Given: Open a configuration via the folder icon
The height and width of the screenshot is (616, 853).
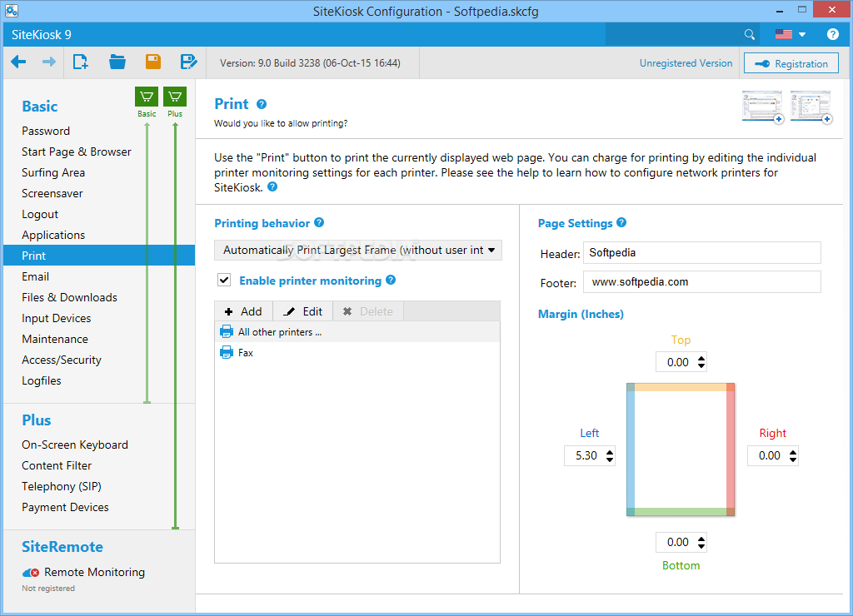Looking at the screenshot, I should click(117, 62).
